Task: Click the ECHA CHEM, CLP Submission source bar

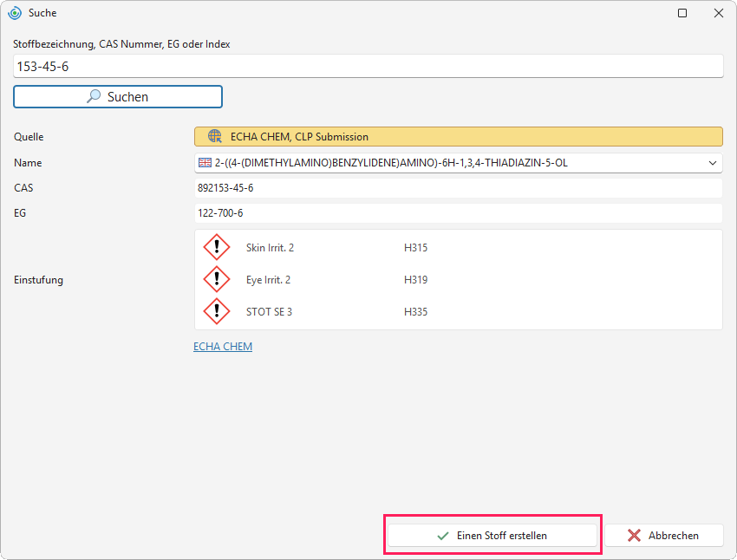Action: (459, 137)
